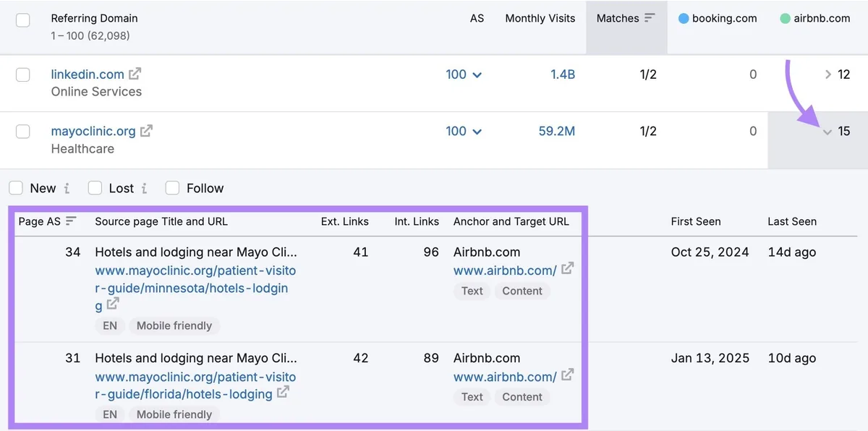Check the linkedin.com row checkbox
The width and height of the screenshot is (868, 431).
coord(23,74)
